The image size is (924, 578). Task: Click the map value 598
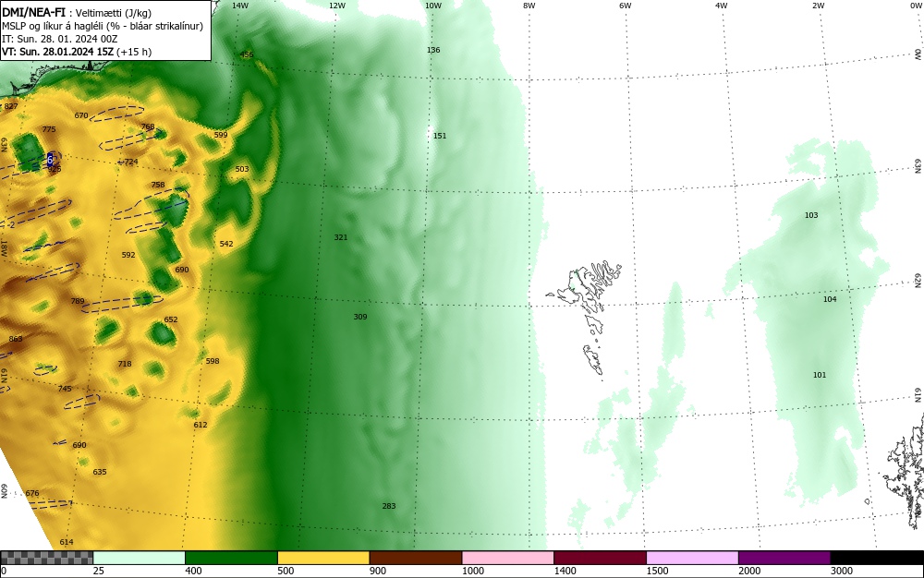coord(213,361)
